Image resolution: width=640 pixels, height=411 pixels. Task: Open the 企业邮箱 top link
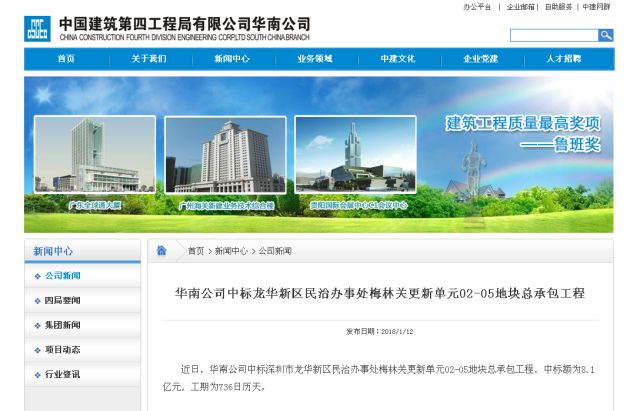point(520,7)
